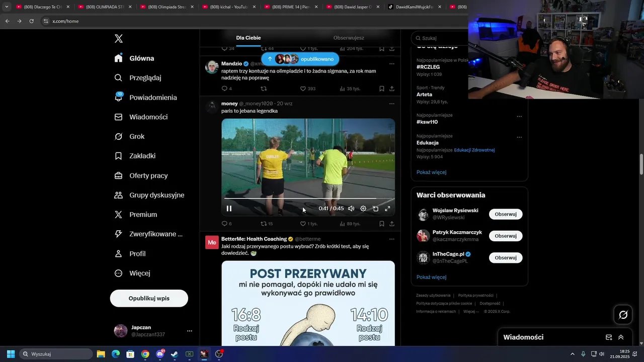
Task: Open more options on BetterMe post
Action: 392,239
